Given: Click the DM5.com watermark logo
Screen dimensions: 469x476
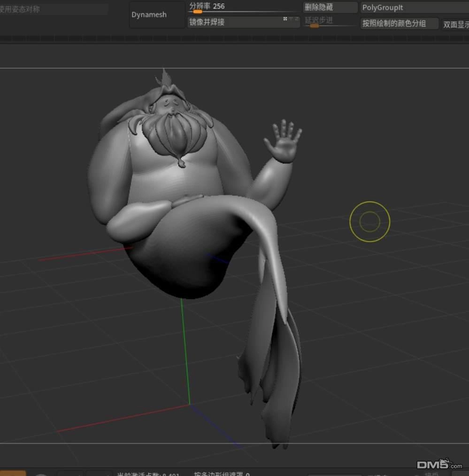Looking at the screenshot, I should (x=439, y=464).
